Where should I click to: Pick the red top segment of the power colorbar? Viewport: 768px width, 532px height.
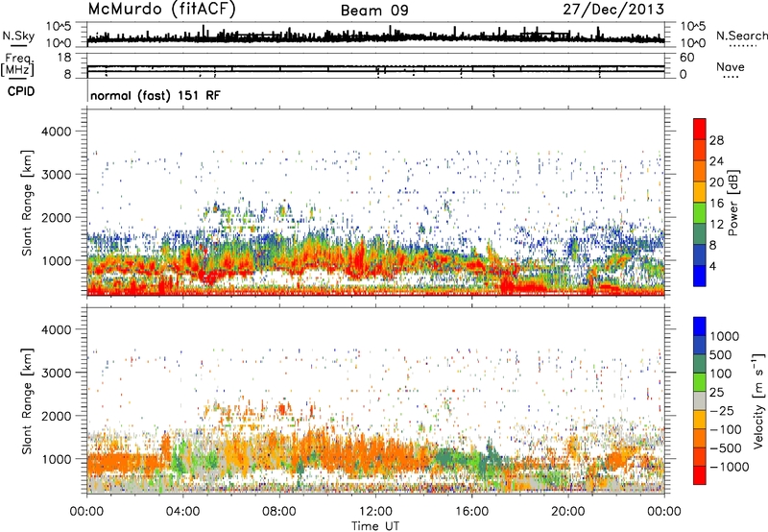click(x=700, y=129)
